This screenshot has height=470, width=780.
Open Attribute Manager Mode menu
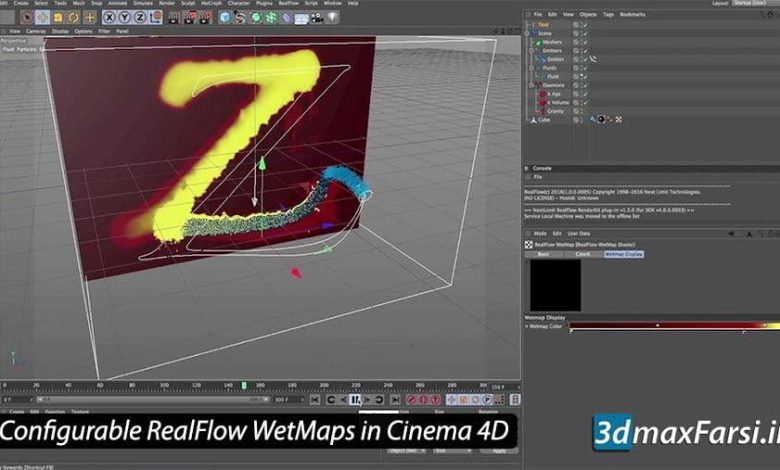tap(540, 233)
